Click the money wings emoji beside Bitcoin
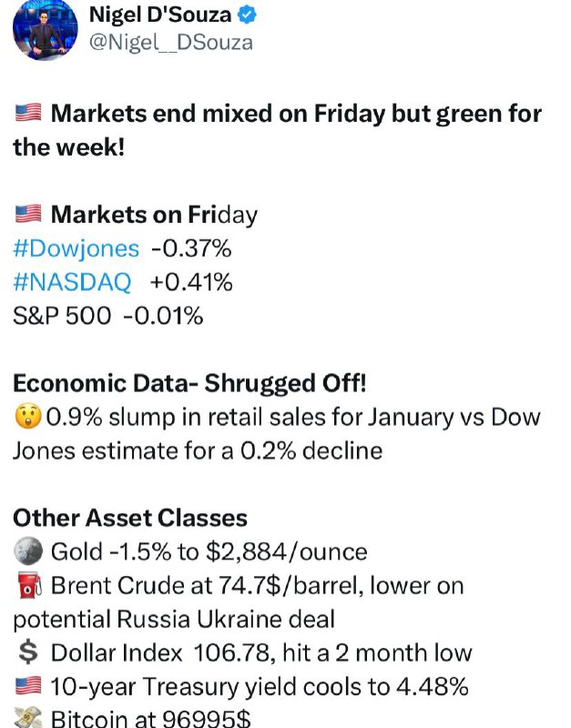Screen dimensions: 571x728 click(28, 718)
